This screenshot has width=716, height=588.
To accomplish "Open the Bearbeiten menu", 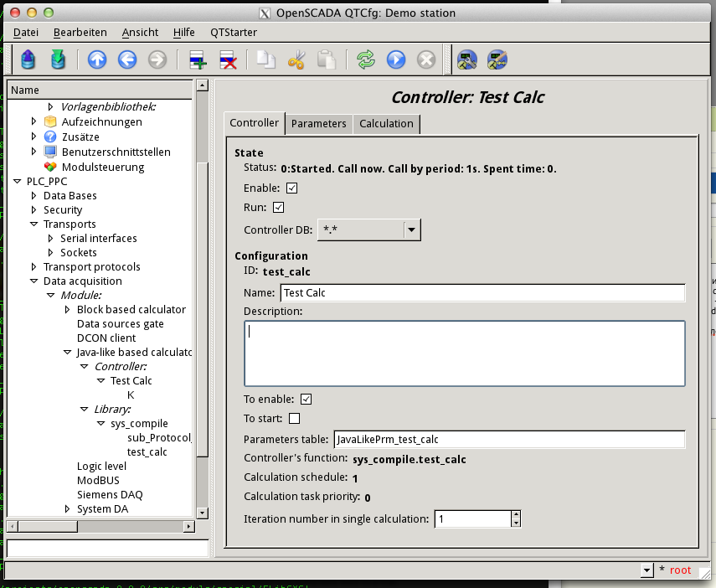I will (80, 32).
